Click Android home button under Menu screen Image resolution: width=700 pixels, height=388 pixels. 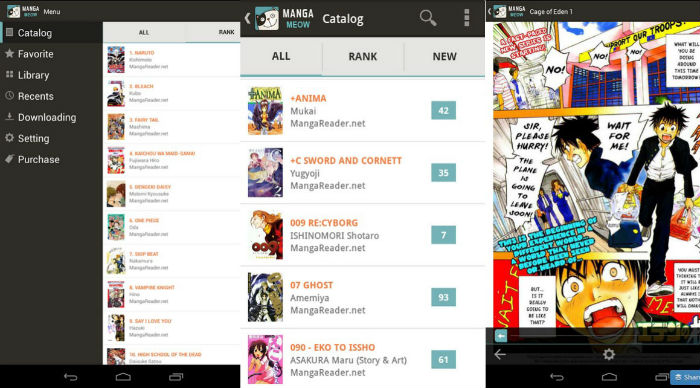coord(123,377)
